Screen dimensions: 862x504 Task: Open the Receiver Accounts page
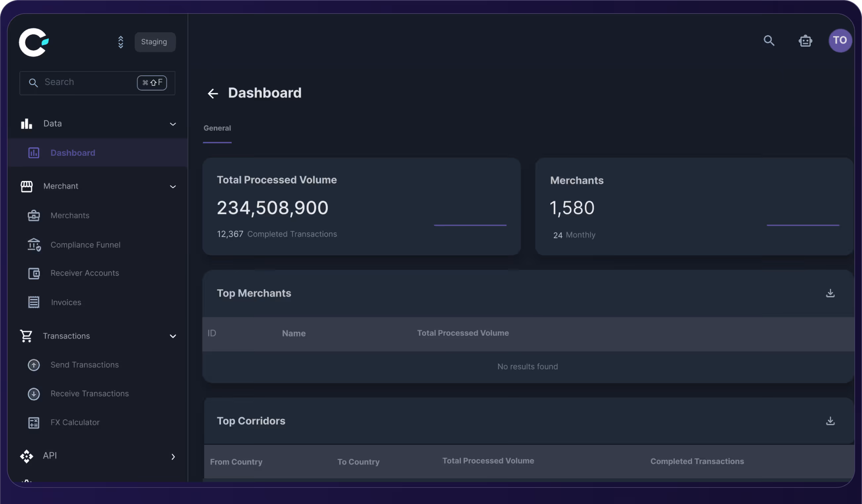85,273
